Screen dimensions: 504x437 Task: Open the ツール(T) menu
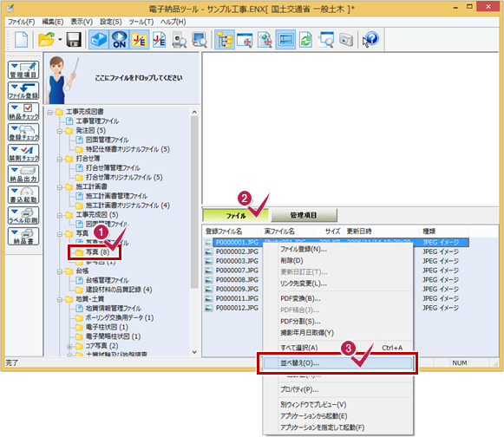tap(141, 22)
